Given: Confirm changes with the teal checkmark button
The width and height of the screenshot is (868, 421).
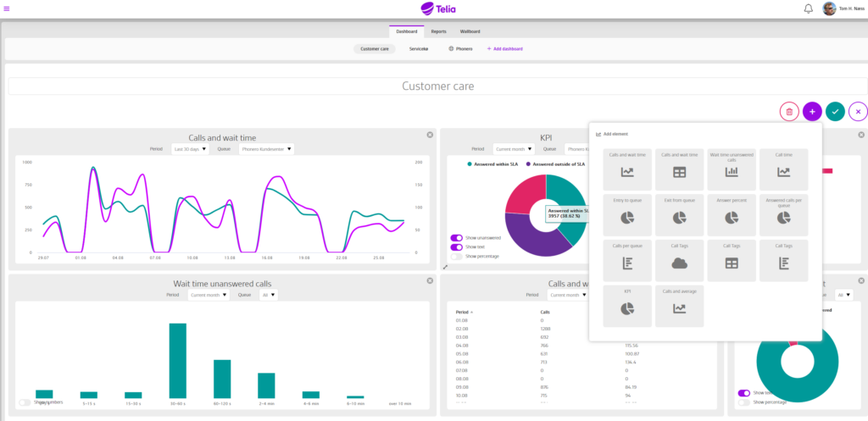Looking at the screenshot, I should click(x=835, y=112).
